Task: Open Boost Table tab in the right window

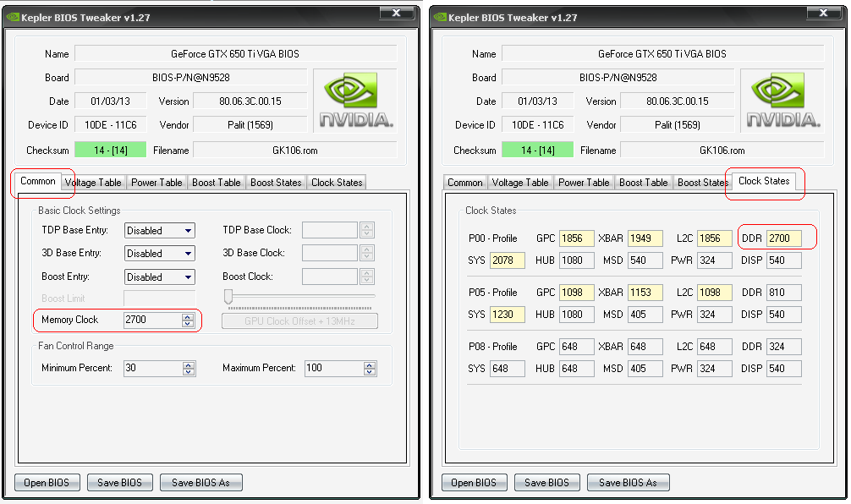Action: pyautogui.click(x=643, y=183)
